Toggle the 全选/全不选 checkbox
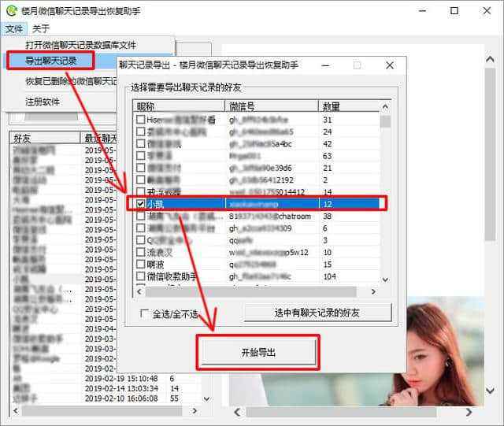504x426 pixels. [x=145, y=313]
